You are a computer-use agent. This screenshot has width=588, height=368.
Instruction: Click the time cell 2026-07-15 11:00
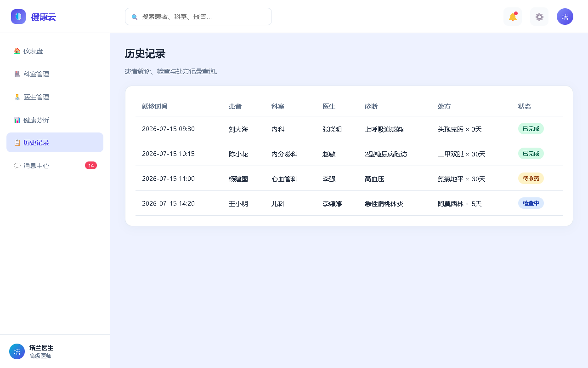[168, 178]
